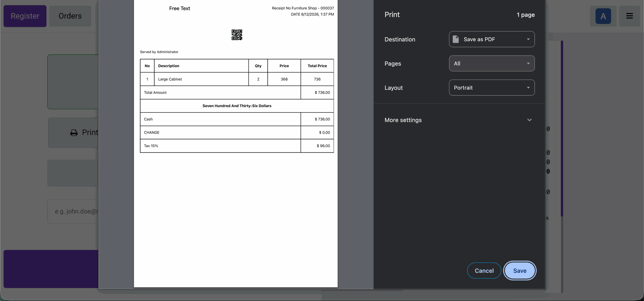Click the '$ 0.00' change amount
Image resolution: width=644 pixels, height=301 pixels.
324,133
